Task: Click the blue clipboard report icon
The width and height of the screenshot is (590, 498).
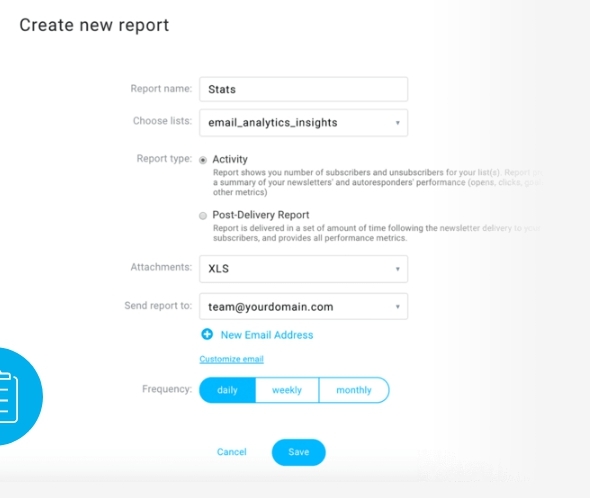Action: (19, 396)
